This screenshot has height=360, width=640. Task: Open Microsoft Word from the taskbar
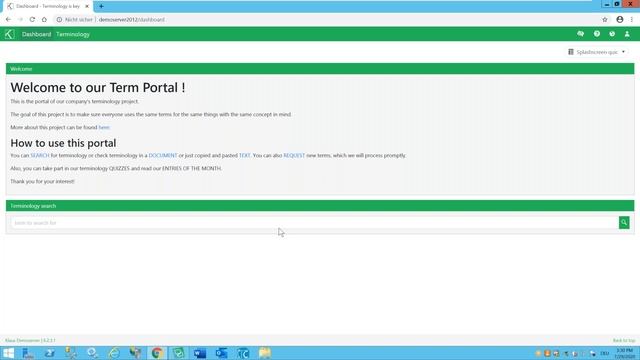coord(200,353)
